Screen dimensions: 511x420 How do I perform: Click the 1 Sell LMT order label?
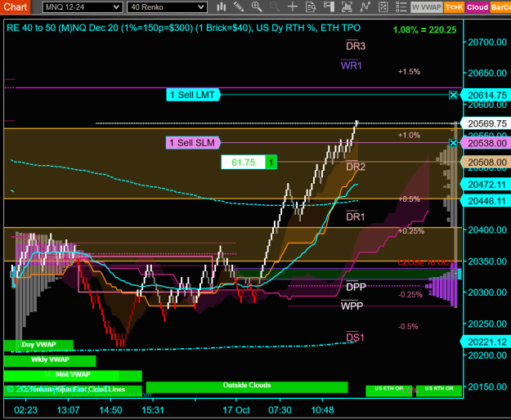pos(193,95)
